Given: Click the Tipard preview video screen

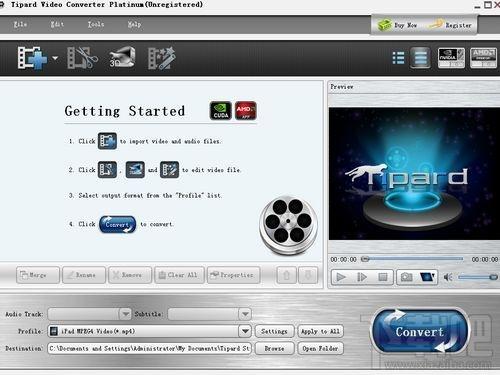Looking at the screenshot, I should click(x=414, y=173).
